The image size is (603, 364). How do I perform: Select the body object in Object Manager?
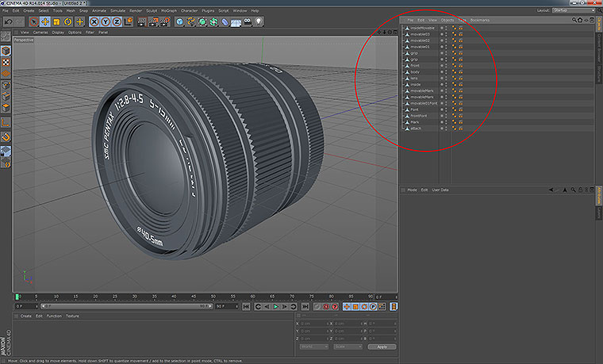[x=415, y=72]
